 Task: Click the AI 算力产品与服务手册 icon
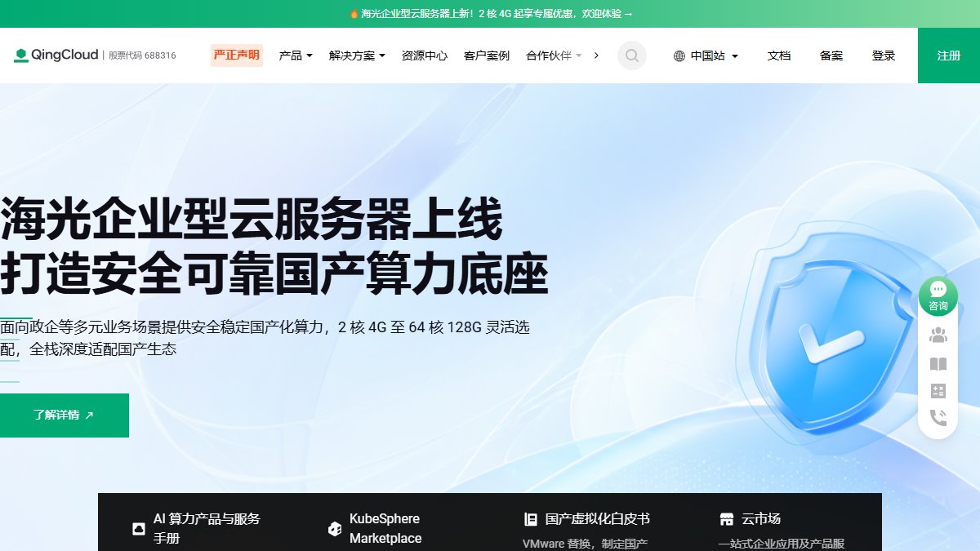pyautogui.click(x=139, y=529)
